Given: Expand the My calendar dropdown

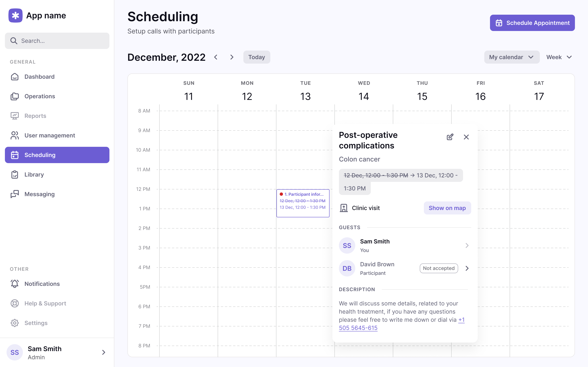Looking at the screenshot, I should (512, 57).
